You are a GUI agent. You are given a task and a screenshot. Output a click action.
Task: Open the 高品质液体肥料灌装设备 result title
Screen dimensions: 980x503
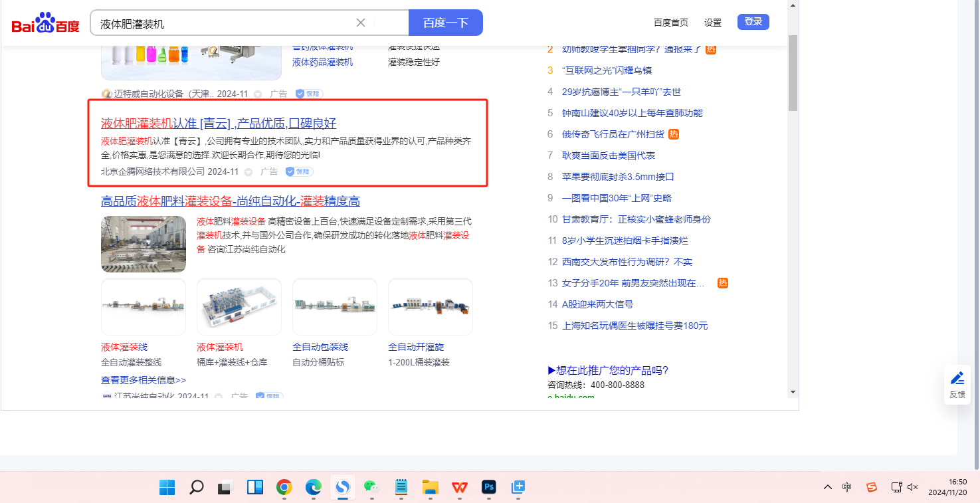point(231,201)
